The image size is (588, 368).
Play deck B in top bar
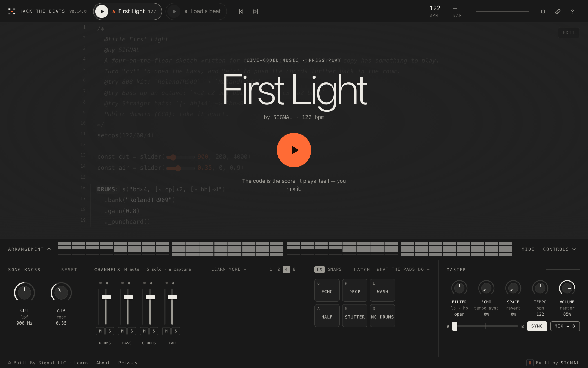click(x=174, y=11)
